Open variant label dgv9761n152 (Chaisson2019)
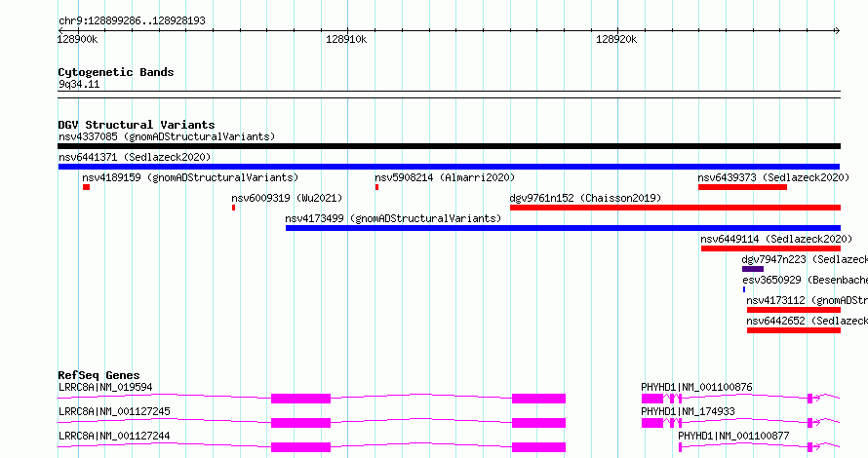 tap(585, 198)
